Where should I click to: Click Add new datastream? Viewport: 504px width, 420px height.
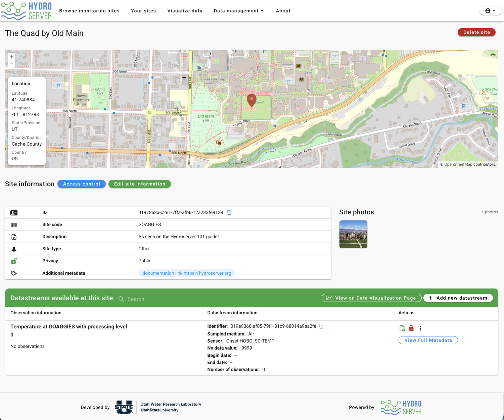click(x=458, y=298)
